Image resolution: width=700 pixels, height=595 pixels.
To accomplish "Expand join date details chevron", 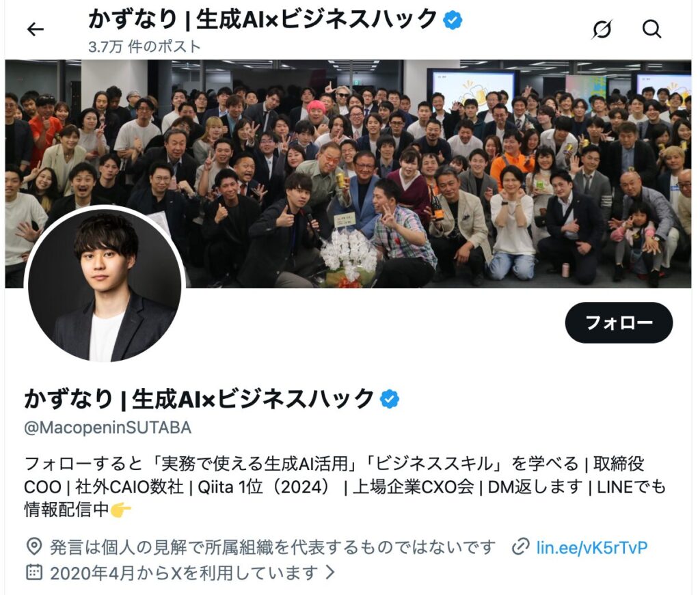I will click(x=330, y=572).
